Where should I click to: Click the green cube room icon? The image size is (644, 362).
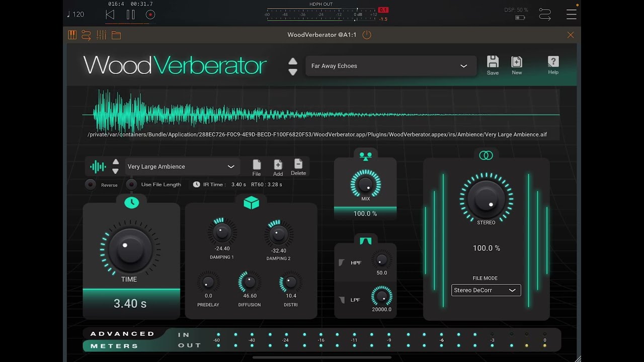tap(251, 202)
